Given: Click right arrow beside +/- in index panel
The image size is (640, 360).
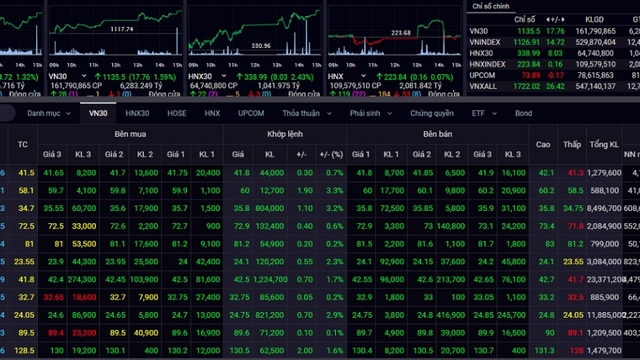Looking at the screenshot, I should pyautogui.click(x=562, y=20).
